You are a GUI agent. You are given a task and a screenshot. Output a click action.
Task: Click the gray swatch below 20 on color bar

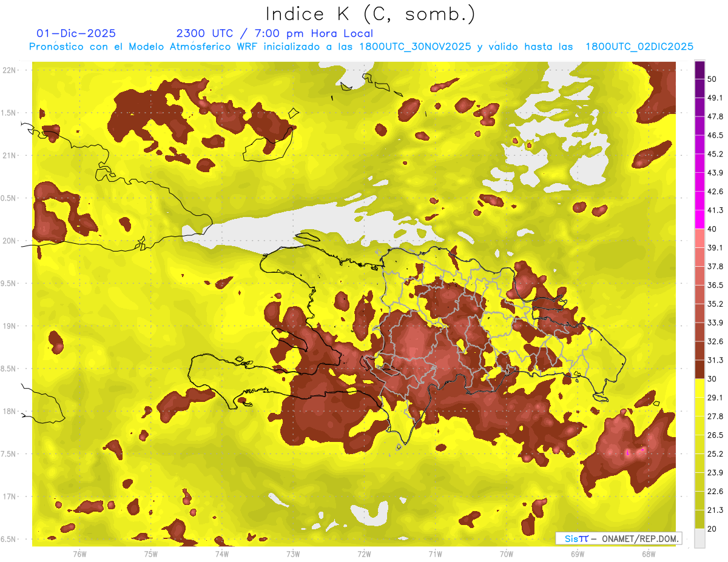(x=699, y=538)
